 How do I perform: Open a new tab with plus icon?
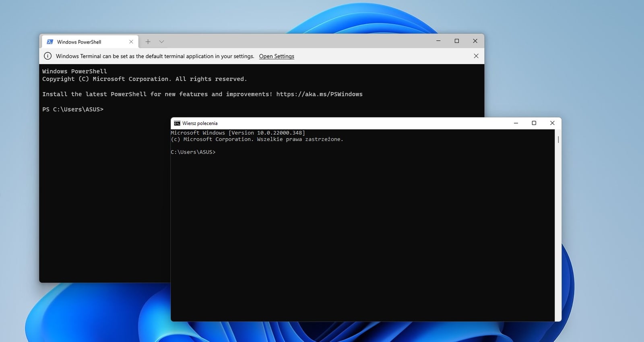(x=148, y=42)
